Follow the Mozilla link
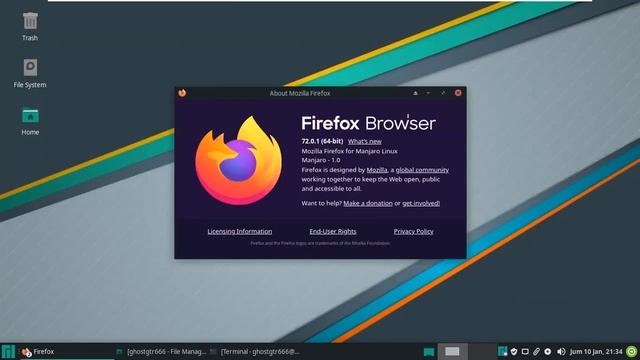Viewport: 640px width, 360px height. pos(377,170)
